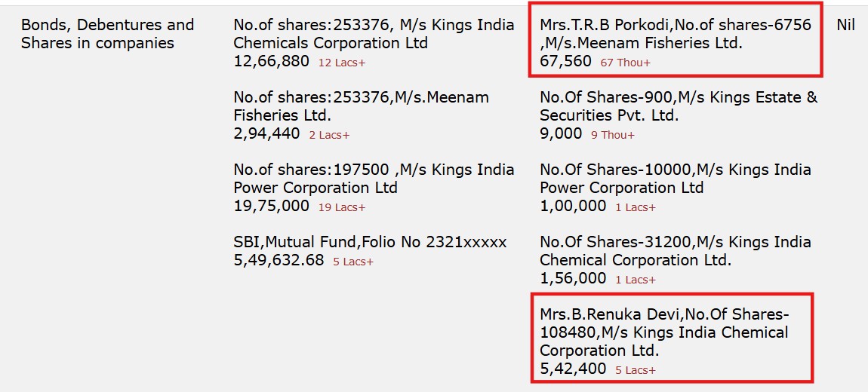The width and height of the screenshot is (868, 392).
Task: Click the red "12 Lacs+" label
Action: [x=341, y=63]
